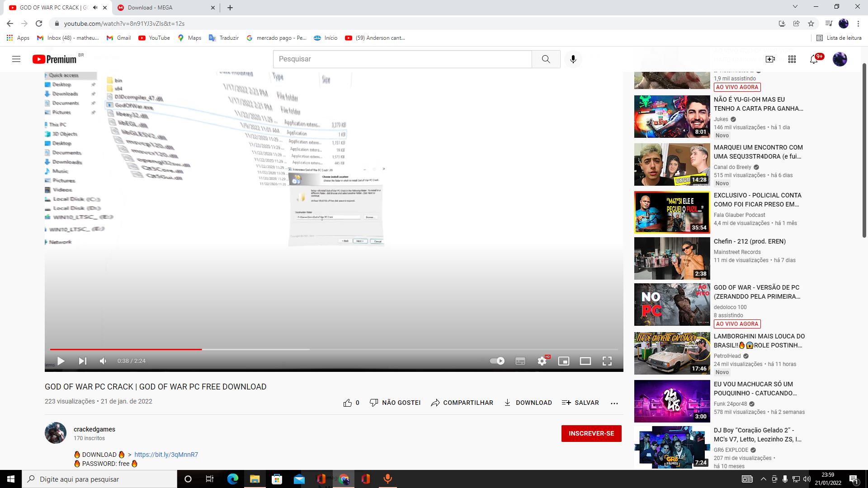
Task: Open video settings gear
Action: pyautogui.click(x=542, y=361)
